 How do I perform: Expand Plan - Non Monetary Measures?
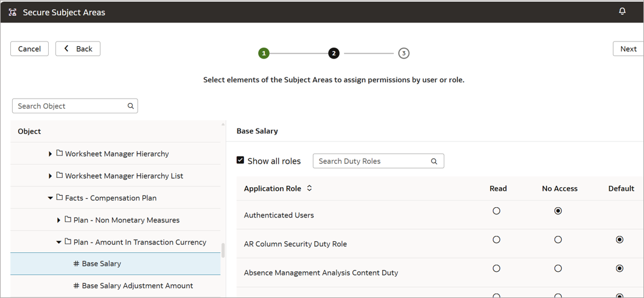pos(58,220)
